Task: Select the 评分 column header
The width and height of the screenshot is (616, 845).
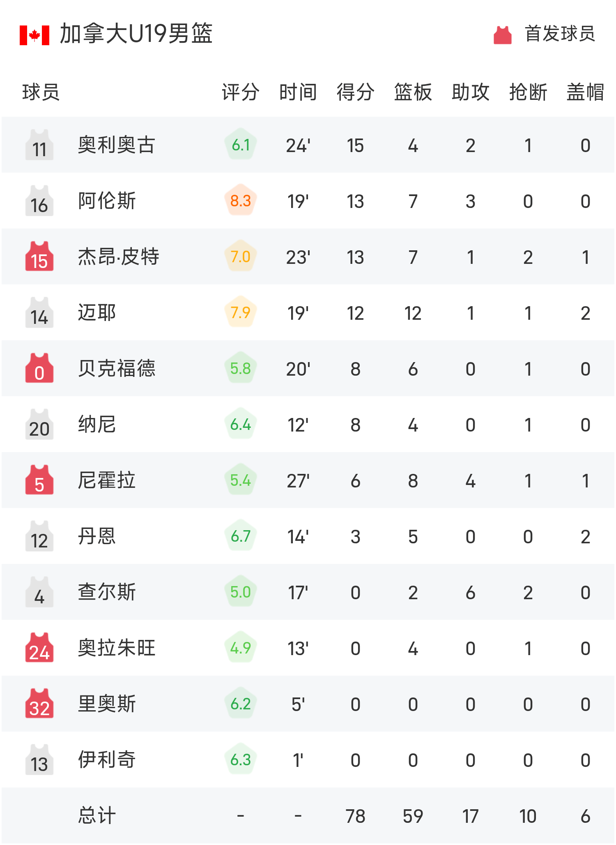Action: coord(241,92)
